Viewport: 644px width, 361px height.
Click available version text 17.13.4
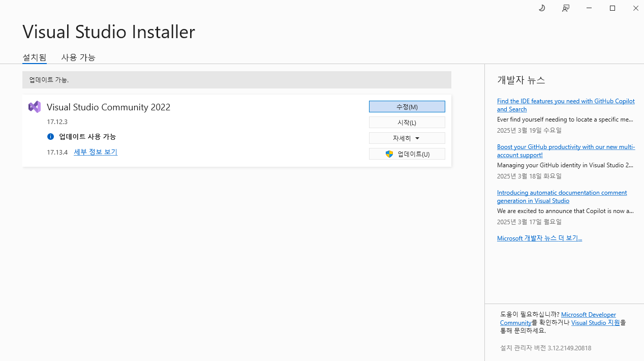(57, 152)
